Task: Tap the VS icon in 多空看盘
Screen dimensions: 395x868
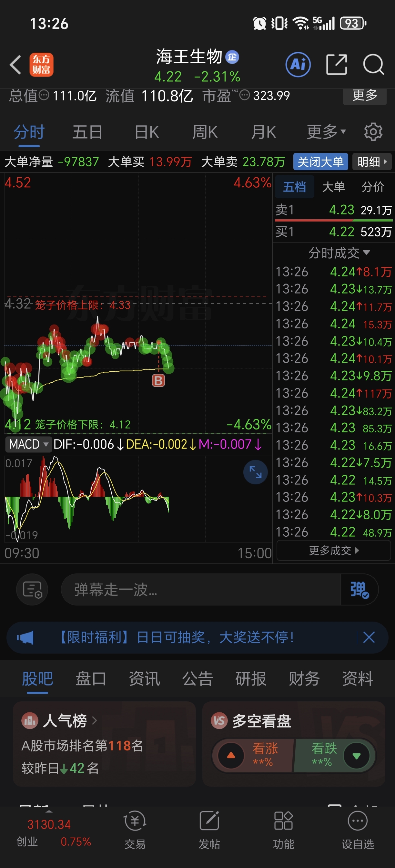Action: pos(219,721)
